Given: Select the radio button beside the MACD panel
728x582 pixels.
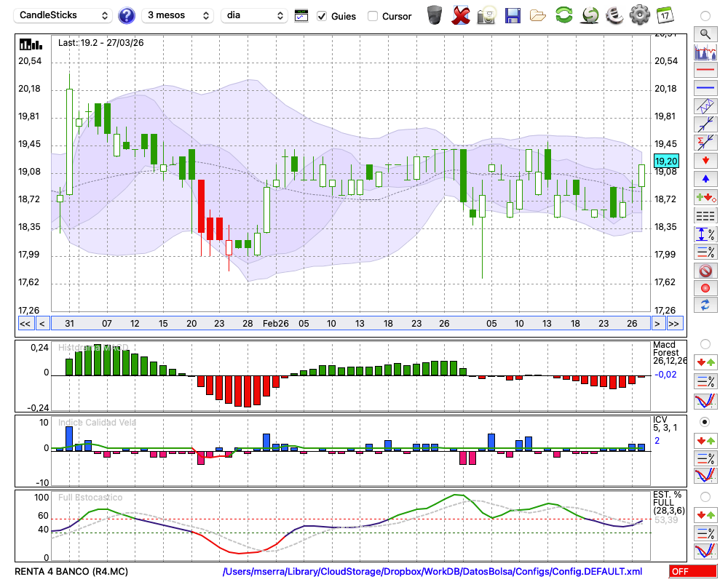Looking at the screenshot, I should pos(705,343).
